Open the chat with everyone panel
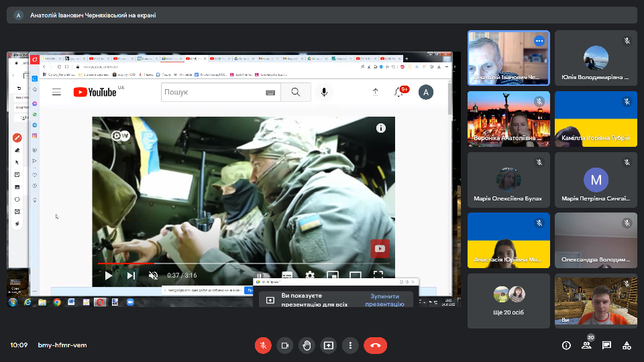 [x=606, y=345]
